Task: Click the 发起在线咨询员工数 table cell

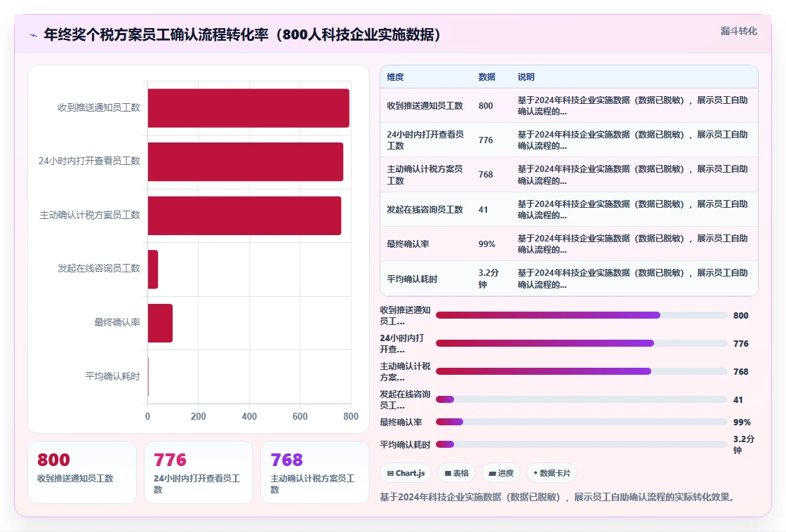Action: tap(425, 210)
